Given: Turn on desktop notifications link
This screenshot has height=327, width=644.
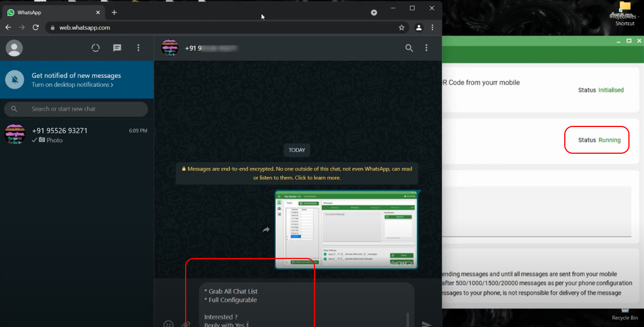Looking at the screenshot, I should 72,85.
